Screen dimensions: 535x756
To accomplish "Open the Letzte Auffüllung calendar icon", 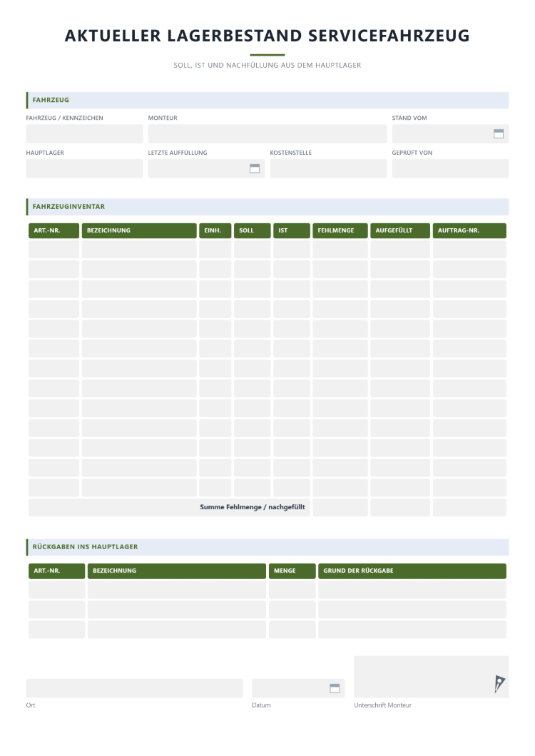I will (x=254, y=169).
